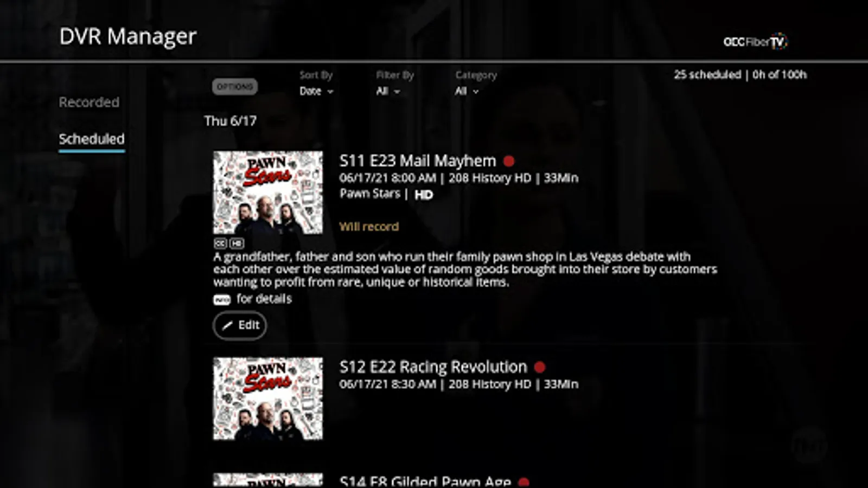Open the Filter By All dropdown
The image size is (868, 488).
pos(388,91)
